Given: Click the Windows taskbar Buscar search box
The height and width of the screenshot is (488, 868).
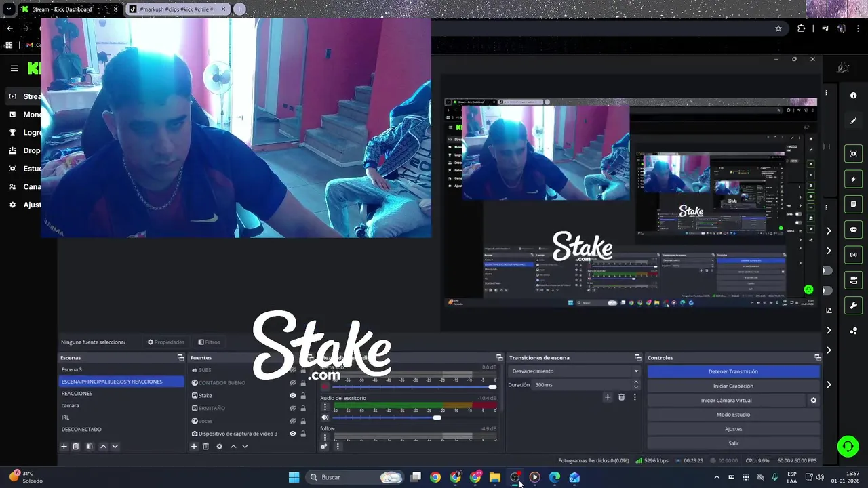Looking at the screenshot, I should [355, 477].
